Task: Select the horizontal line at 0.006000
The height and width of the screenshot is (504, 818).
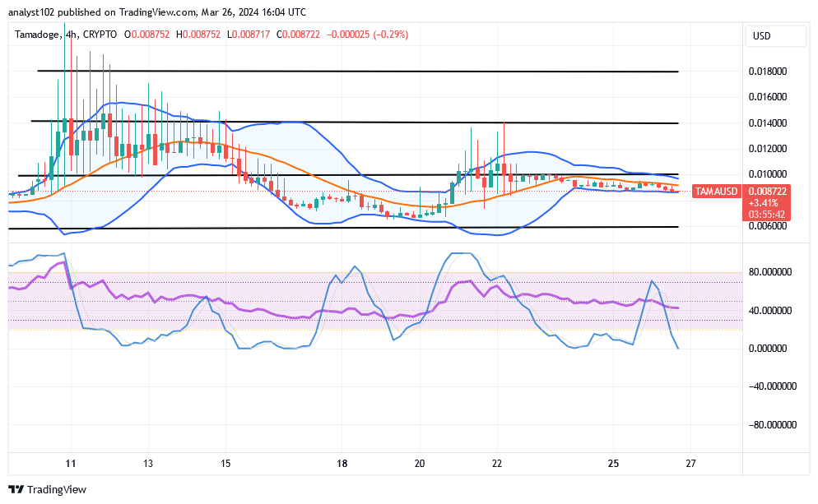Action: click(343, 228)
